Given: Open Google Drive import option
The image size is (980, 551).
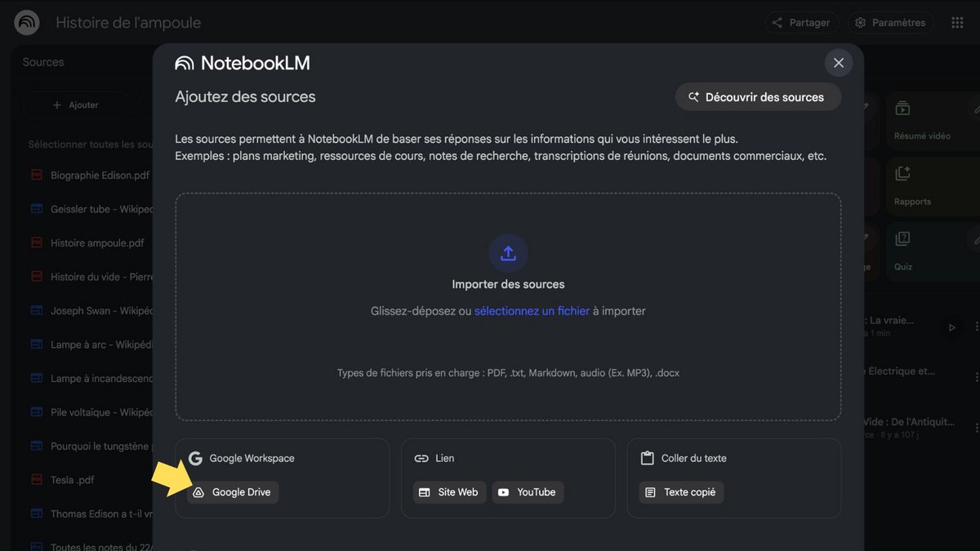Looking at the screenshot, I should coord(232,491).
